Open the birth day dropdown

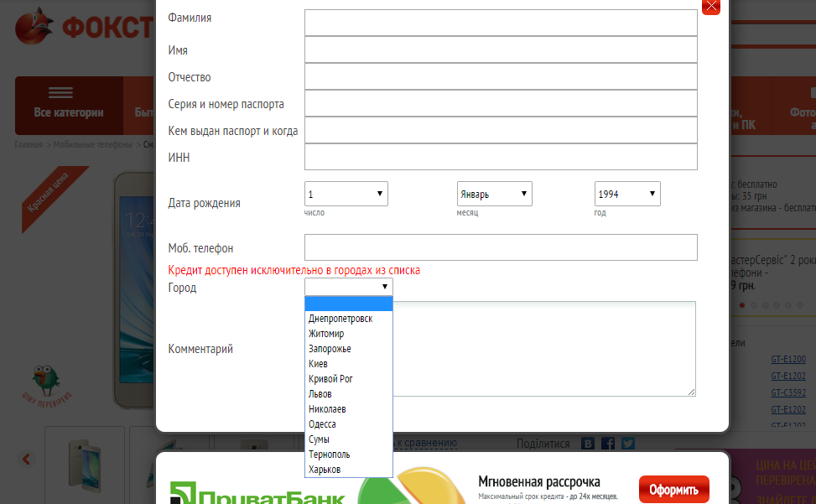(346, 194)
